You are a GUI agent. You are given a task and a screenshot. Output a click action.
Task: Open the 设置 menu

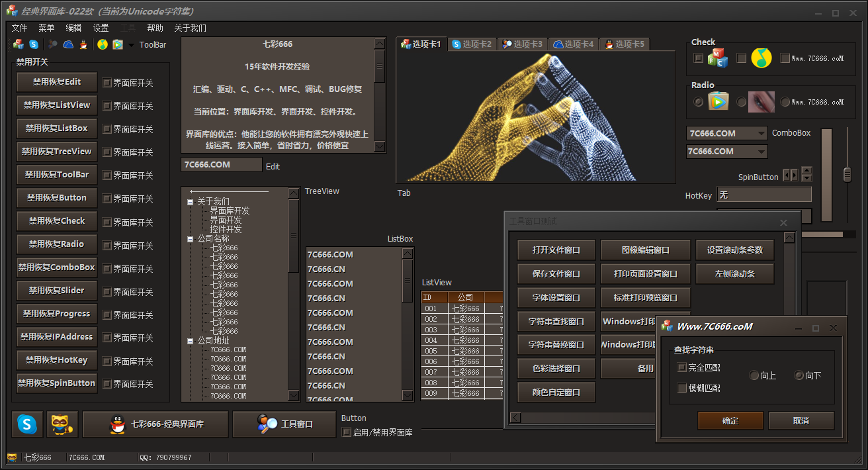click(101, 28)
